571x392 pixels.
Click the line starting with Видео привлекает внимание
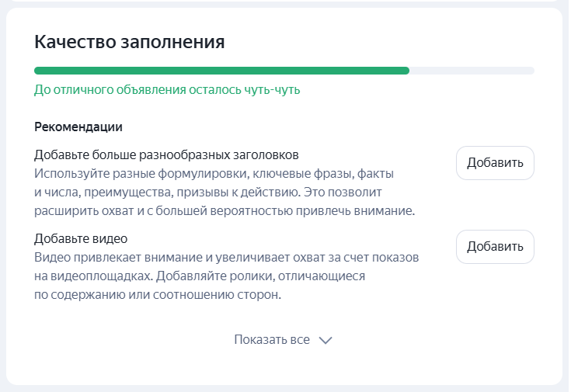pyautogui.click(x=227, y=256)
